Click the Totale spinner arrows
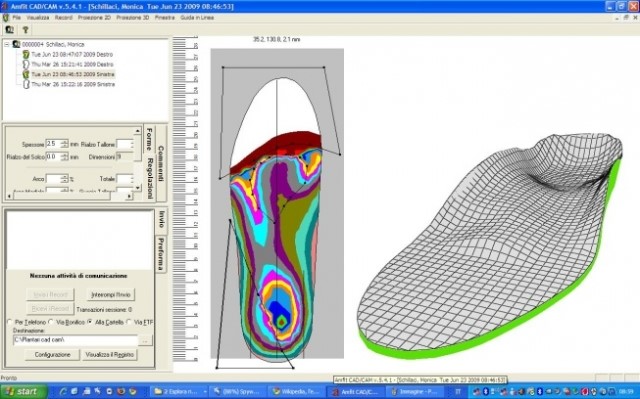640x399 pixels. (x=131, y=179)
